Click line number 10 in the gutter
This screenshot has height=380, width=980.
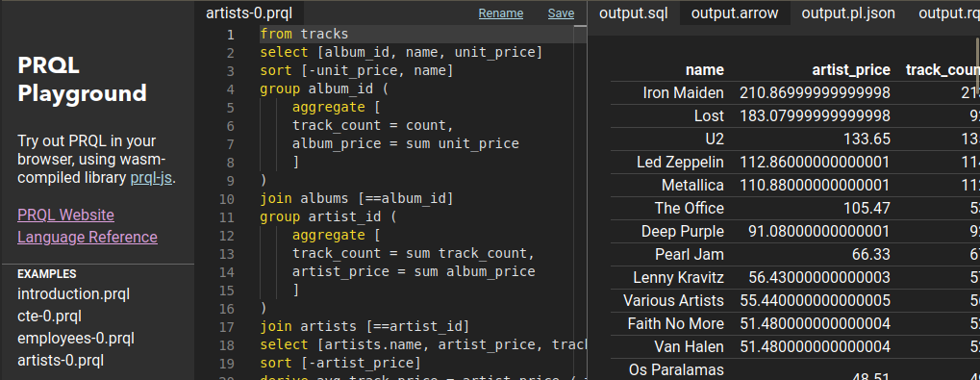pyautogui.click(x=226, y=199)
